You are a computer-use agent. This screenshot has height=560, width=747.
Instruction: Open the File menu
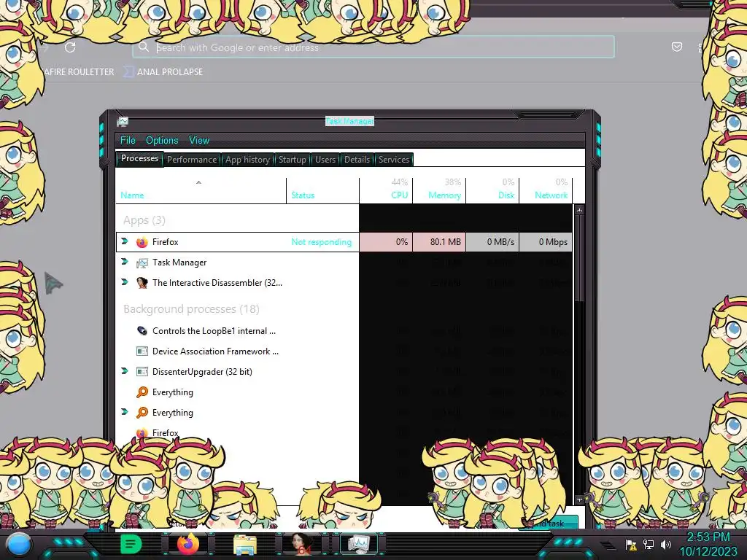point(128,141)
